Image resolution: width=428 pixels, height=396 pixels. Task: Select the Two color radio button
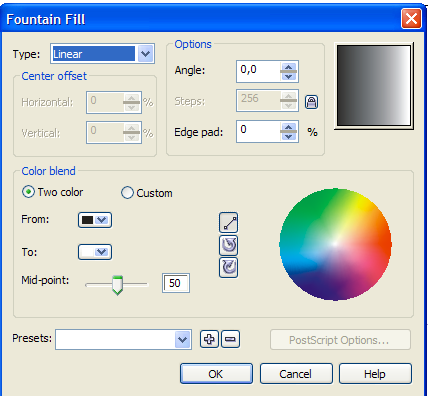coord(28,192)
